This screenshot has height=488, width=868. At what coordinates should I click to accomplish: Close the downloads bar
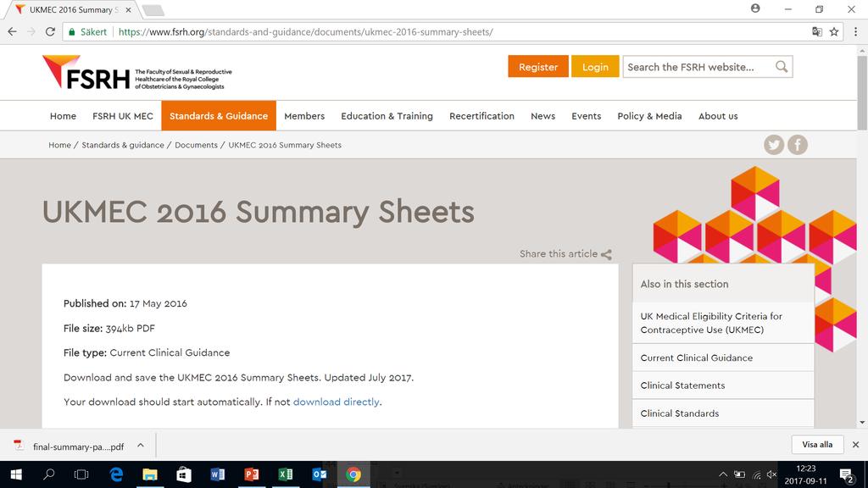(855, 444)
